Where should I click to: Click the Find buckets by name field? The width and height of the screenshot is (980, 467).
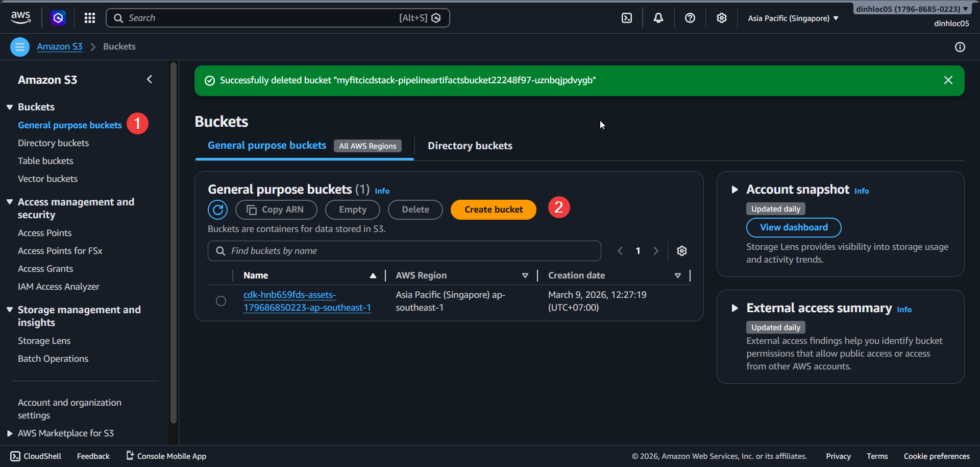408,251
